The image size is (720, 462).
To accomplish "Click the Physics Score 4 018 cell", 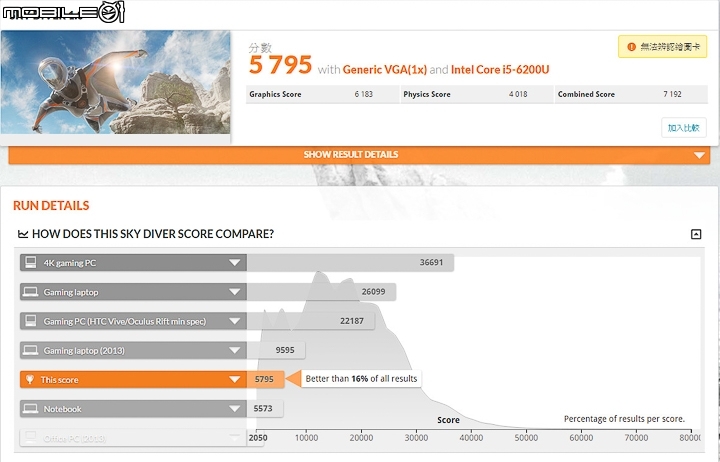I will (x=477, y=94).
